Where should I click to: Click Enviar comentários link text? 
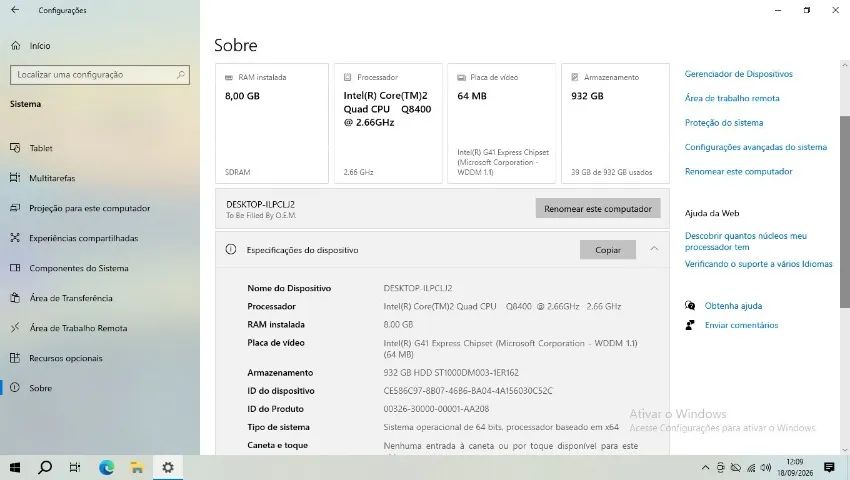click(x=741, y=325)
